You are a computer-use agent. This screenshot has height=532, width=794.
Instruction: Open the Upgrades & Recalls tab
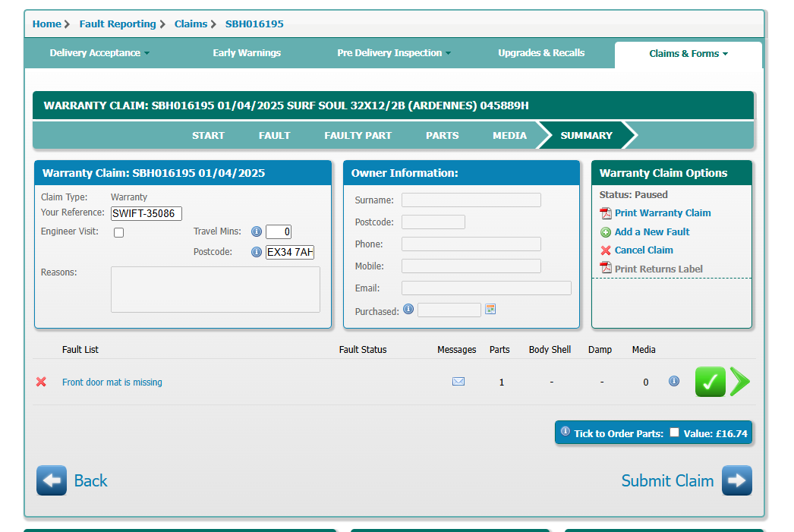pos(541,52)
